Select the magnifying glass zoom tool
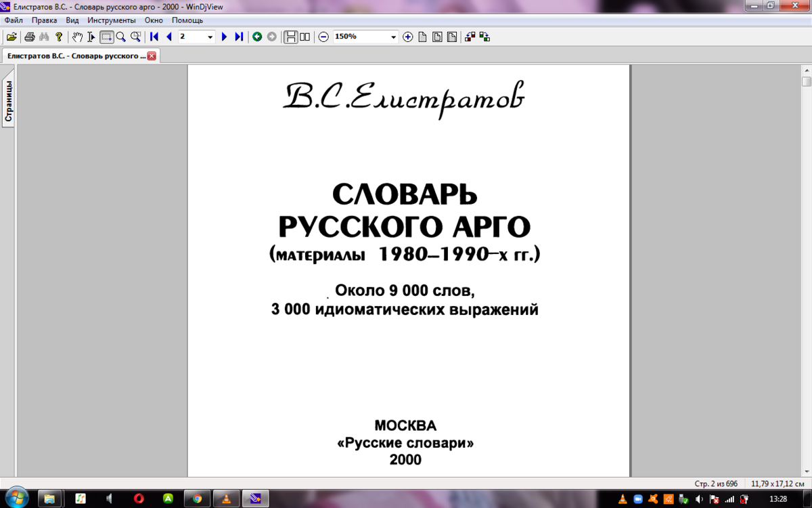 (x=120, y=37)
